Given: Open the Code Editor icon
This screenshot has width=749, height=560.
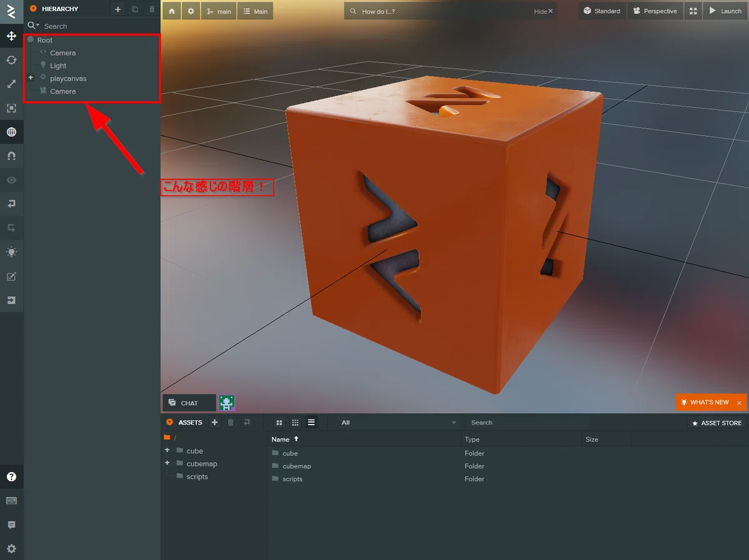Looking at the screenshot, I should pyautogui.click(x=11, y=277).
